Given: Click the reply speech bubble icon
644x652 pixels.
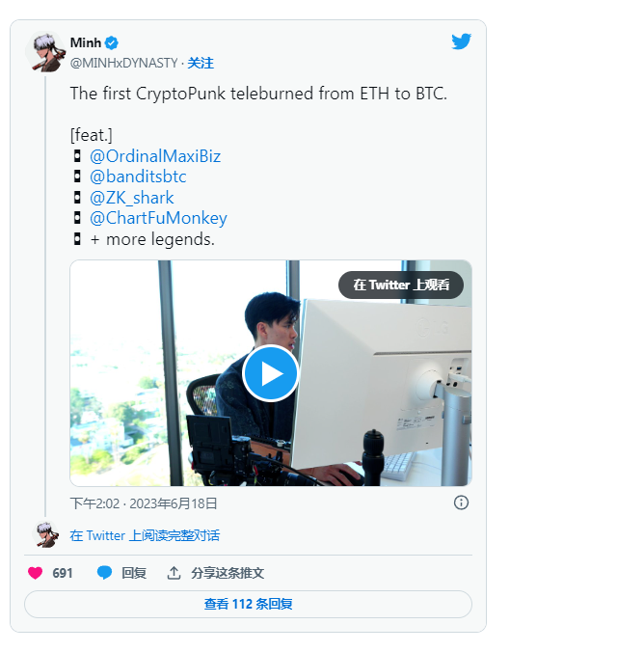Looking at the screenshot, I should coord(105,573).
